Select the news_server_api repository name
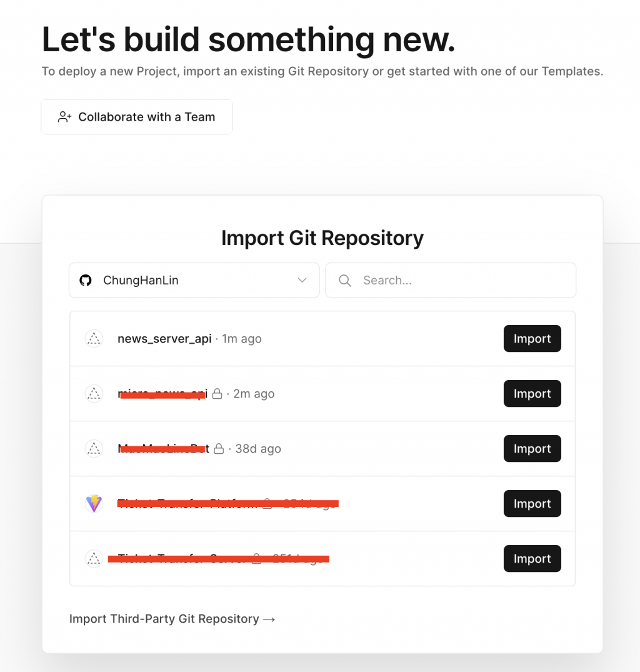 (x=164, y=339)
